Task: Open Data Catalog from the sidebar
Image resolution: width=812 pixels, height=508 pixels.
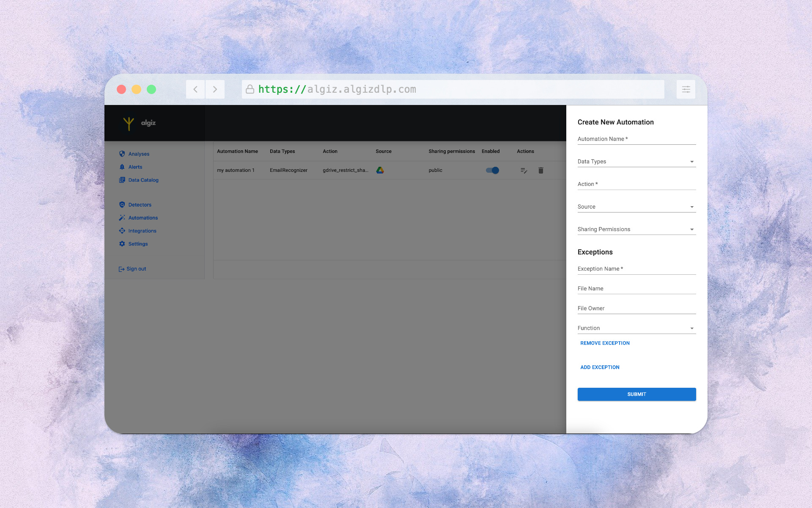Action: tap(143, 180)
